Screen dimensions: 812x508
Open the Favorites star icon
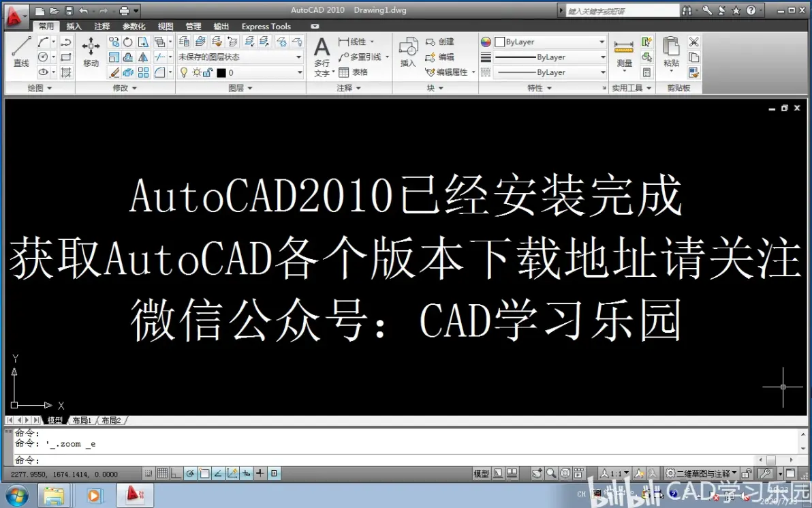coord(736,10)
